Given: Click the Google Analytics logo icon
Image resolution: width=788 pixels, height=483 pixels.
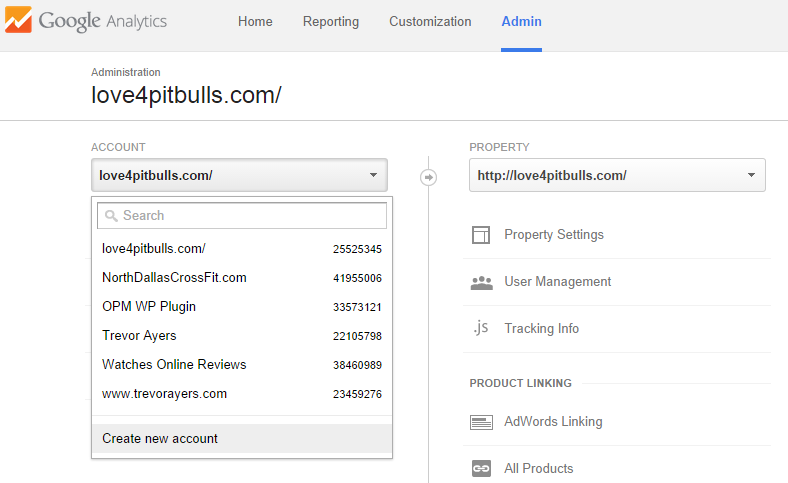Looking at the screenshot, I should point(18,20).
